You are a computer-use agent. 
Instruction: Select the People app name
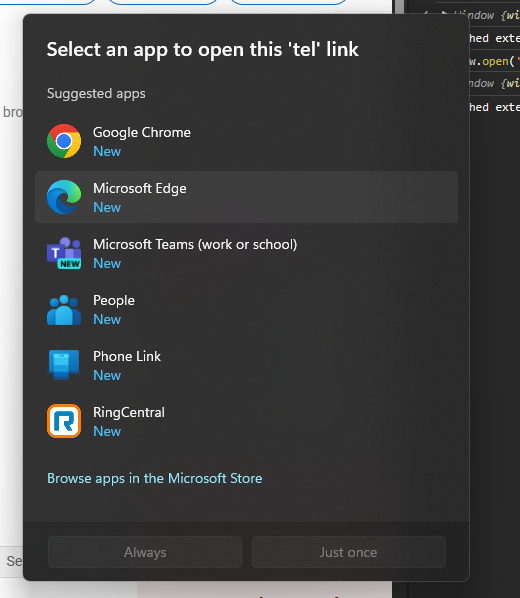pos(114,300)
